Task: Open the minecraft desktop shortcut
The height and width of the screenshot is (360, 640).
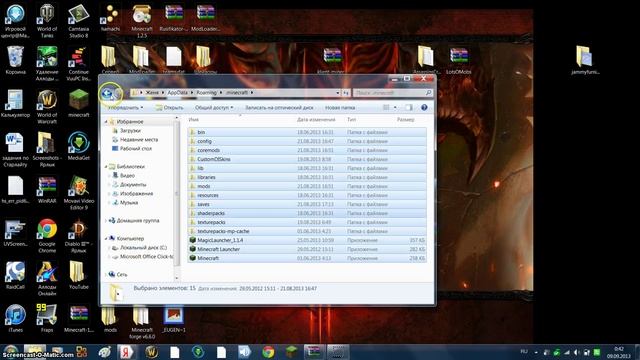Action: click(x=79, y=104)
